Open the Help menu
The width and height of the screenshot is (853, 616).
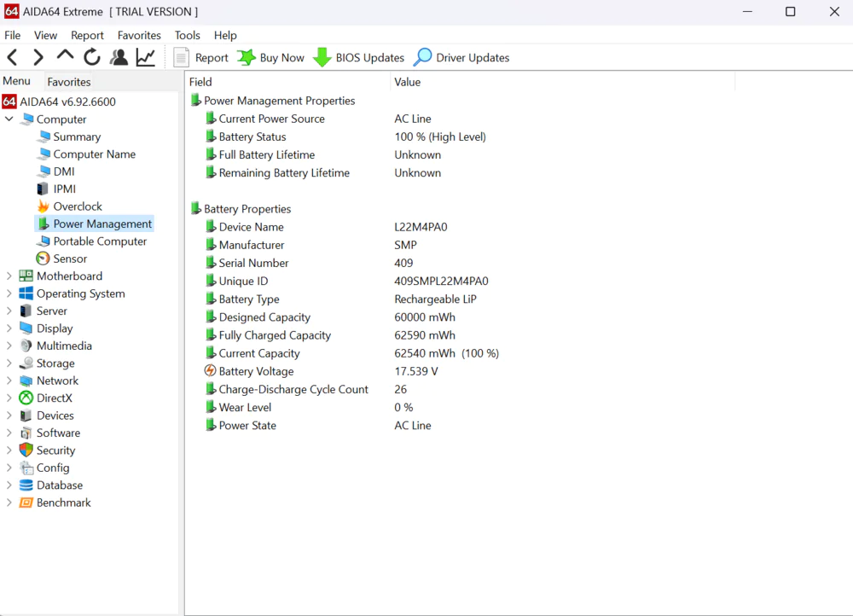tap(224, 35)
